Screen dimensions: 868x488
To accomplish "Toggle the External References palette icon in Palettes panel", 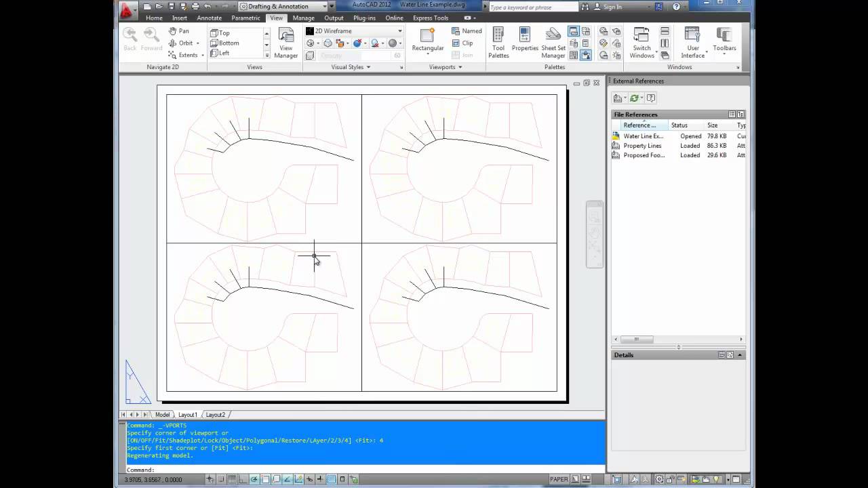I will pos(586,55).
